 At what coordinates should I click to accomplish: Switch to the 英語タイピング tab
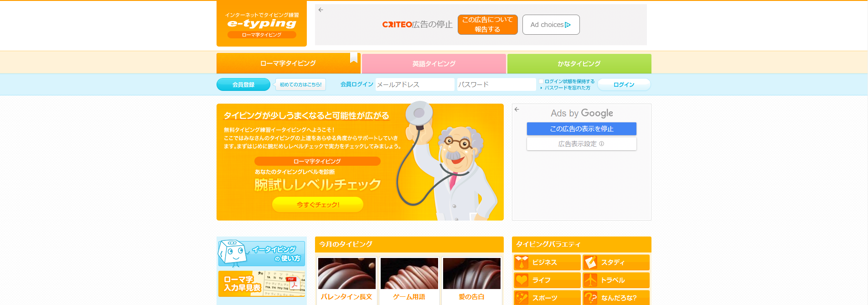[434, 64]
